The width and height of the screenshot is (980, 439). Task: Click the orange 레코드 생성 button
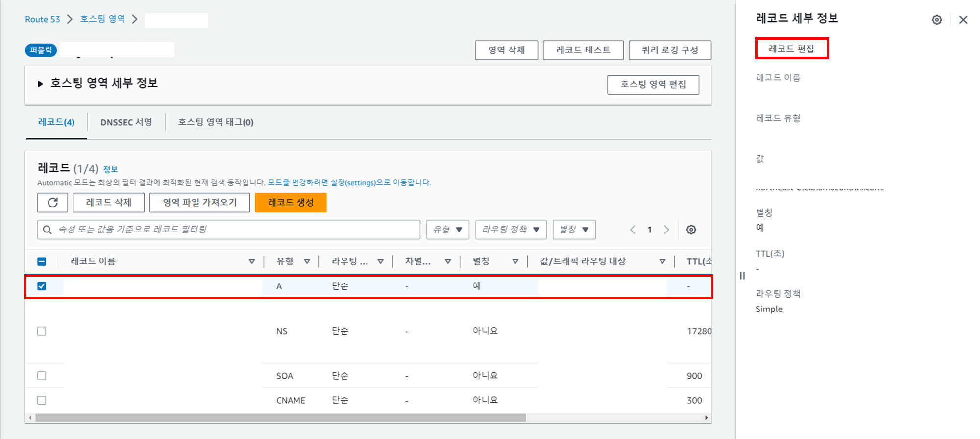click(291, 202)
